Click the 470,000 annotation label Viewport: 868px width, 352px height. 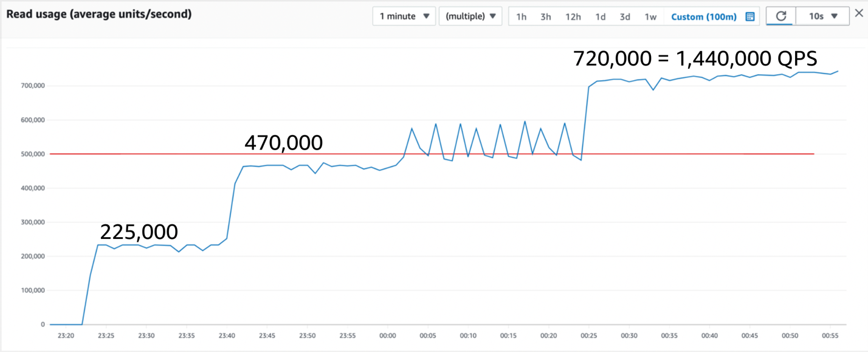(x=283, y=143)
